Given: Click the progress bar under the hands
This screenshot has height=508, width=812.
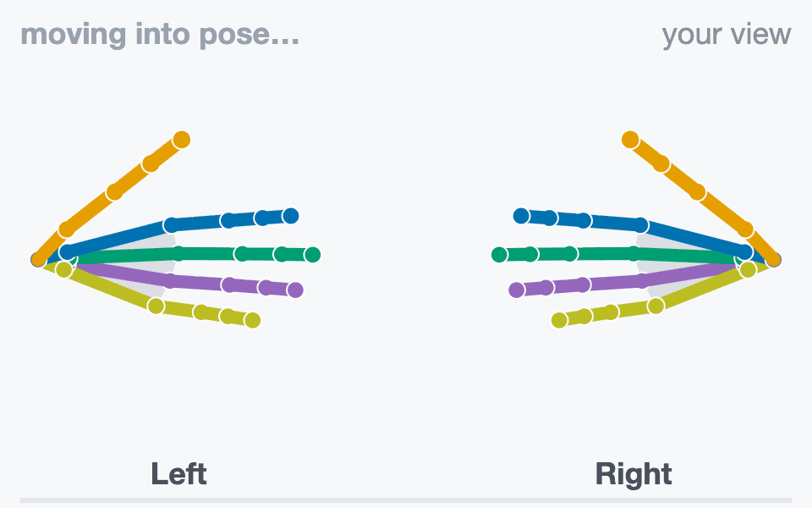Looking at the screenshot, I should click(x=406, y=500).
